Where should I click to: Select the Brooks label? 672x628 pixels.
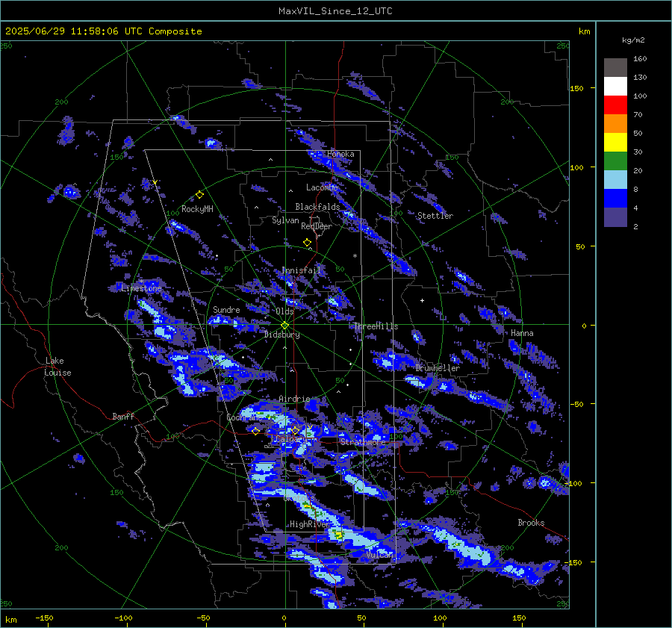click(531, 523)
